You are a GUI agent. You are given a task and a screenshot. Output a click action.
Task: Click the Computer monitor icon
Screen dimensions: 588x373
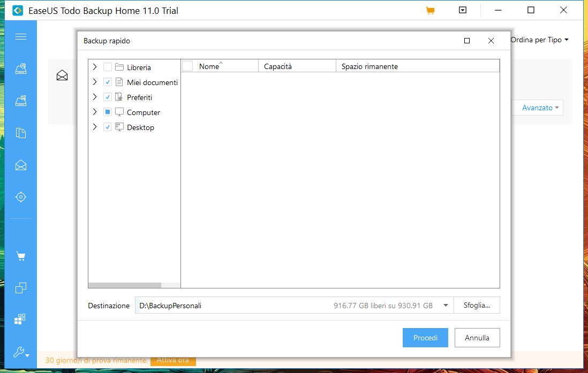(119, 112)
